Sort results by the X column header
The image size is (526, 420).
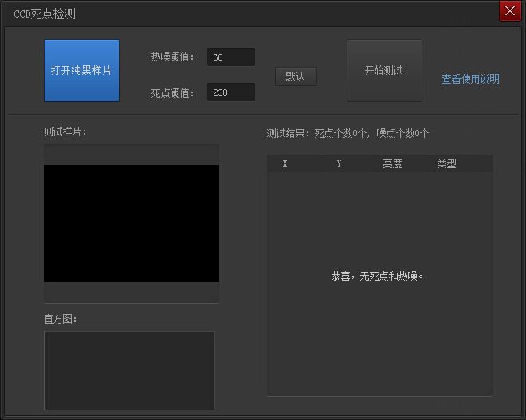(x=285, y=163)
